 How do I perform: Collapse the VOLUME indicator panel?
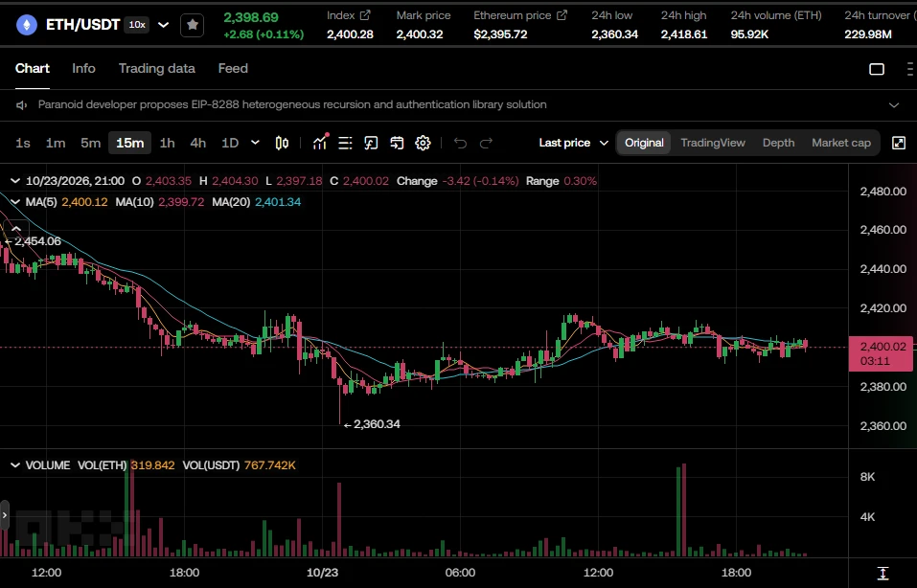coord(15,465)
